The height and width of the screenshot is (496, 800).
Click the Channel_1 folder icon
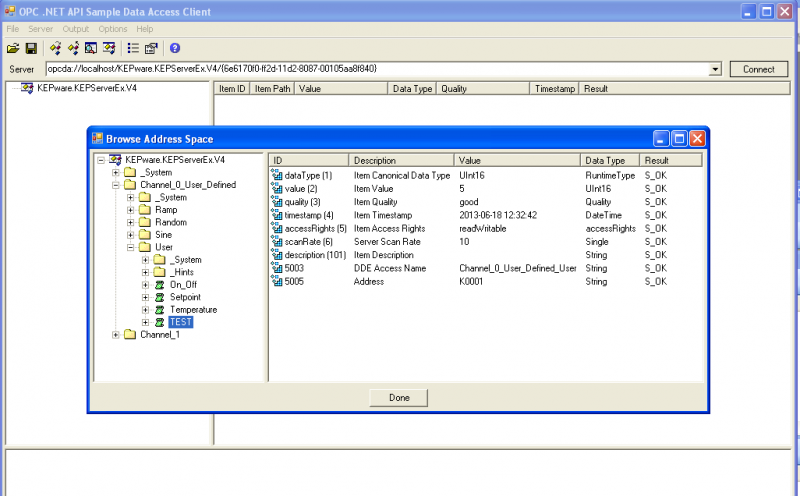(130, 335)
